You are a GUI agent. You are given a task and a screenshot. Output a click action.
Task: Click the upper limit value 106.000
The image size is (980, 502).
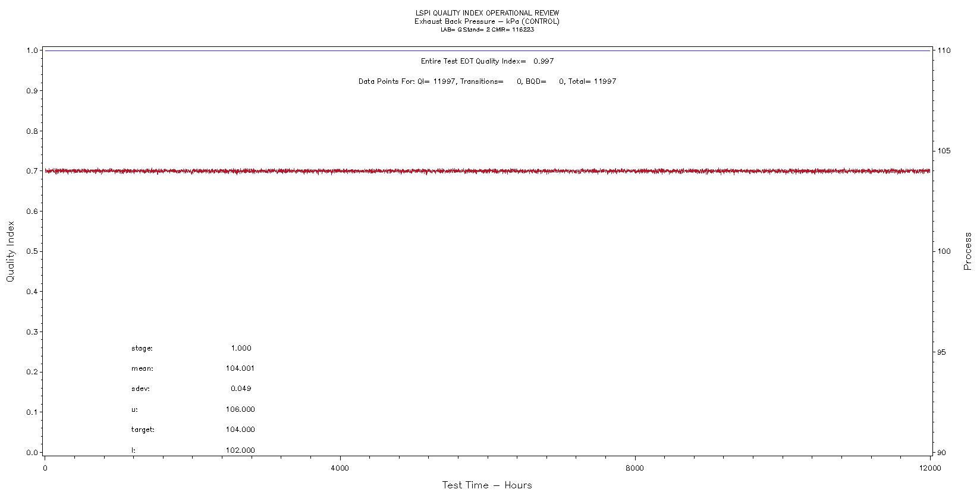(240, 409)
